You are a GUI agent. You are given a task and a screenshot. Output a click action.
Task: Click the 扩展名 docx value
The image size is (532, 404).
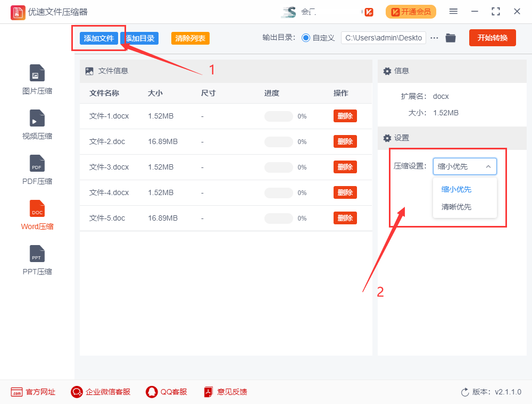[440, 97]
